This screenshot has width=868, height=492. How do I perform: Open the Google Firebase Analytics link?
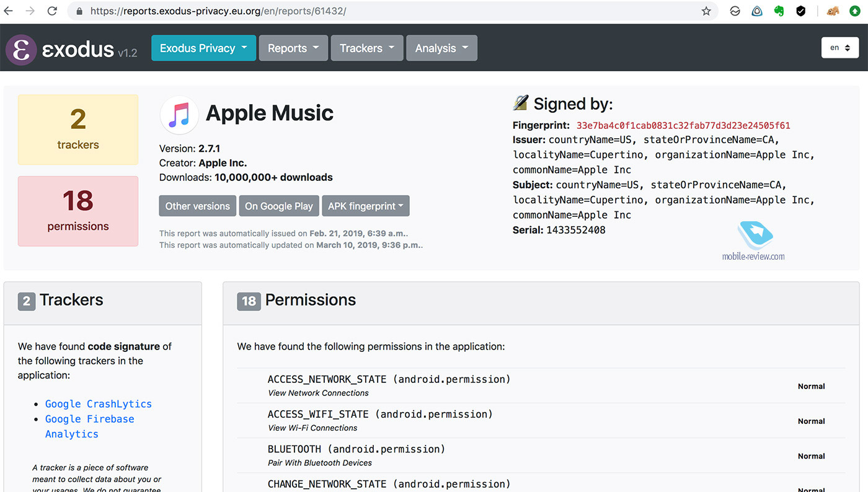point(89,426)
